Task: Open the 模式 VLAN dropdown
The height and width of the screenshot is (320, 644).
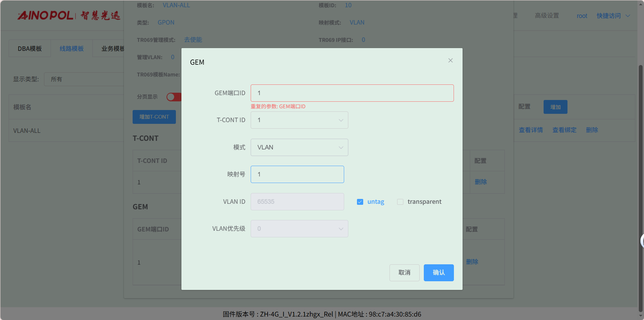Action: click(299, 147)
